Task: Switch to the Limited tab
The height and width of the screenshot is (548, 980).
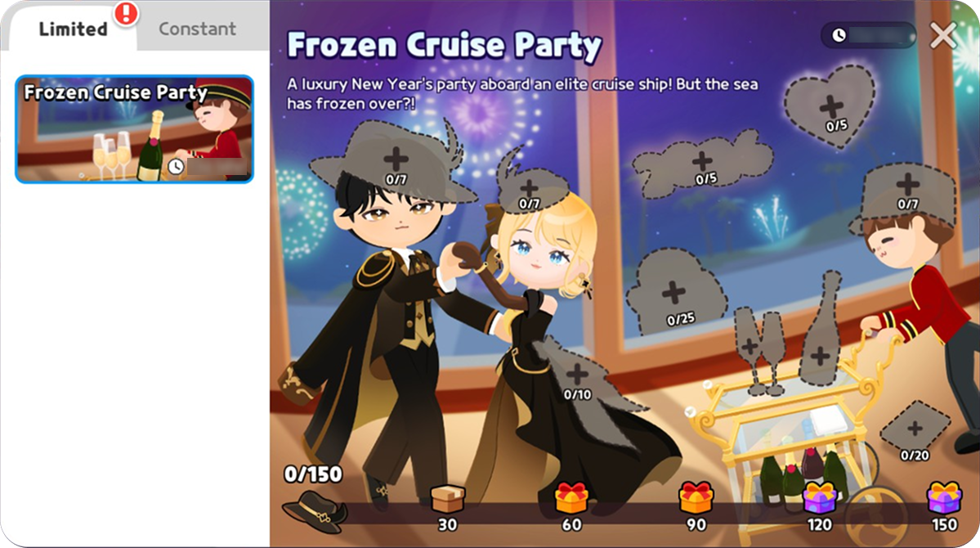Action: pos(73,29)
